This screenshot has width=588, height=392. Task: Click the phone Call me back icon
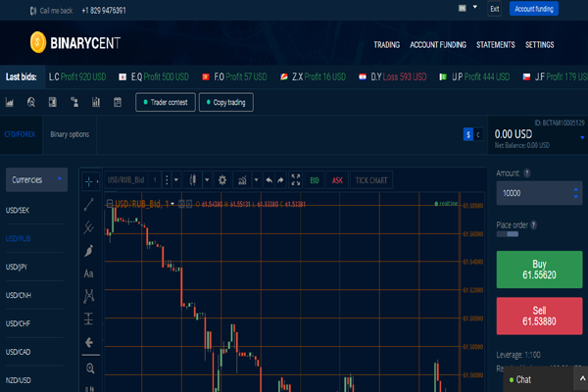(x=33, y=11)
